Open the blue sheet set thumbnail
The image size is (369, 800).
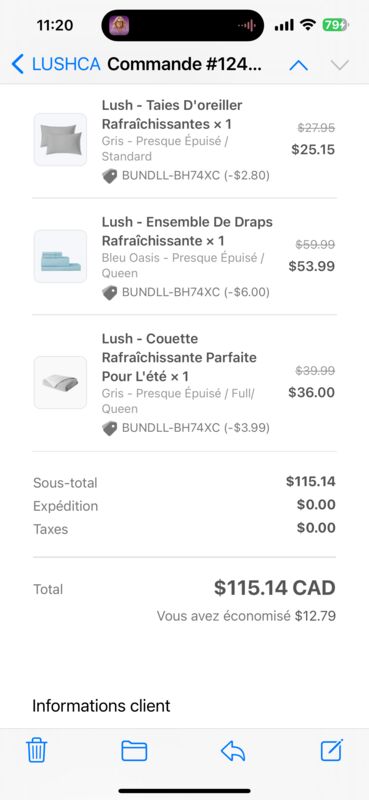(60, 256)
